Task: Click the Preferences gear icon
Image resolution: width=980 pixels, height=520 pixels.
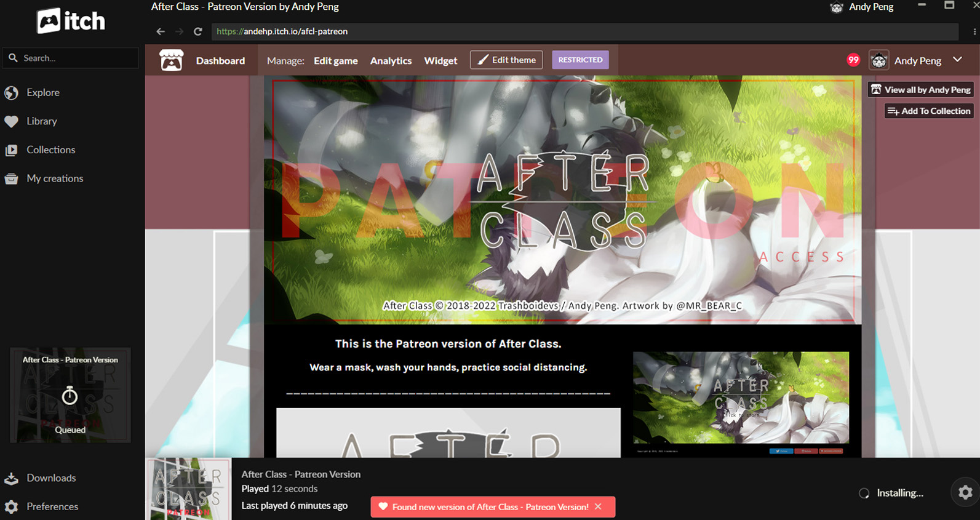Action: tap(11, 507)
